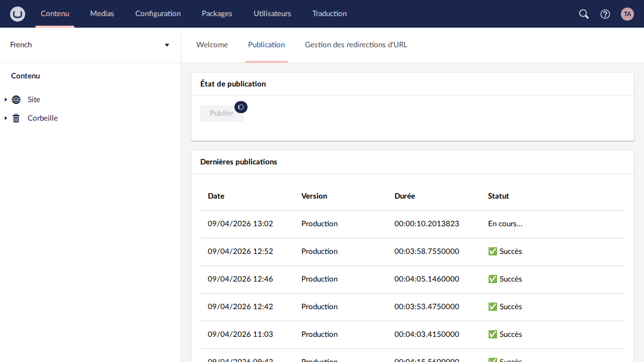
Task: Open the Gestion des redirections d'URL tab
Action: click(x=356, y=45)
